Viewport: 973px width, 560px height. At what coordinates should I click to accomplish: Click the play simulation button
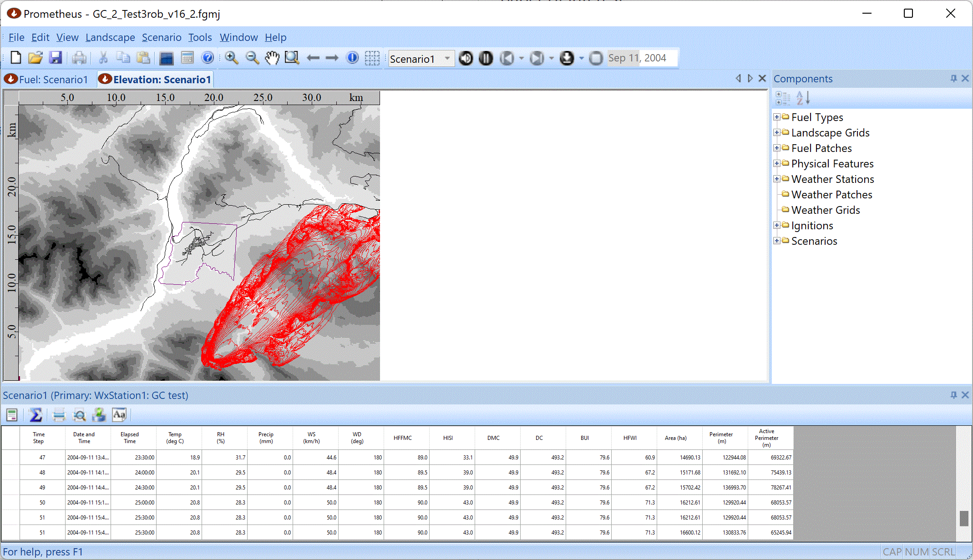[x=466, y=58]
